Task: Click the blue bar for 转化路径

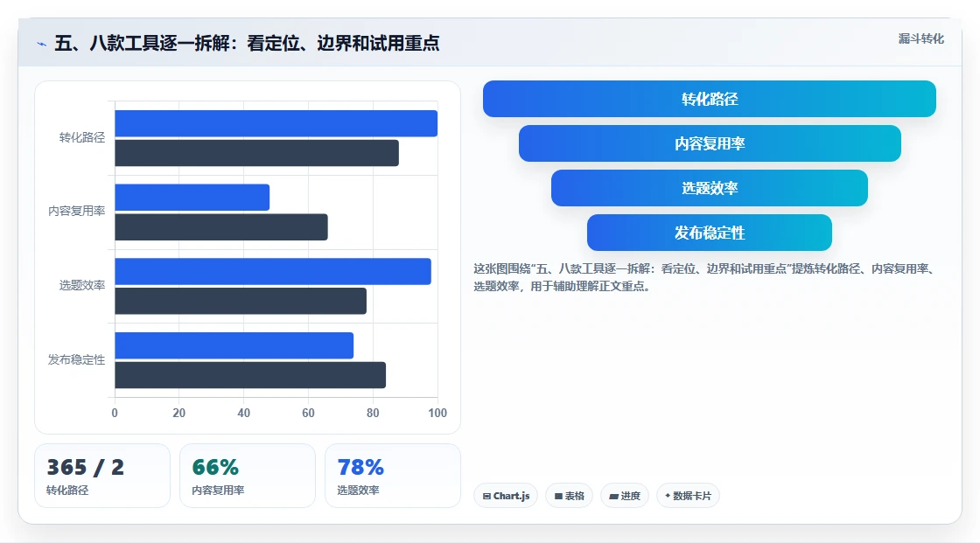Action: [276, 123]
